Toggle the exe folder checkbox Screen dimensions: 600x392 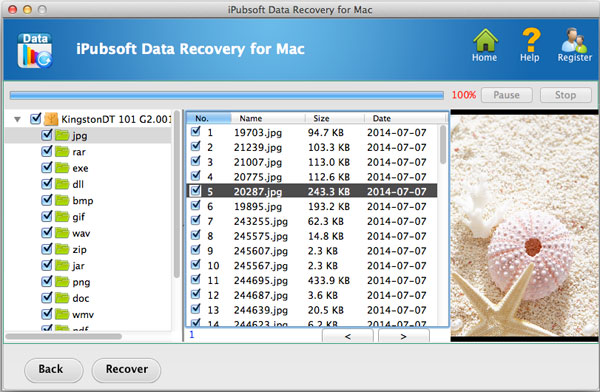click(47, 167)
